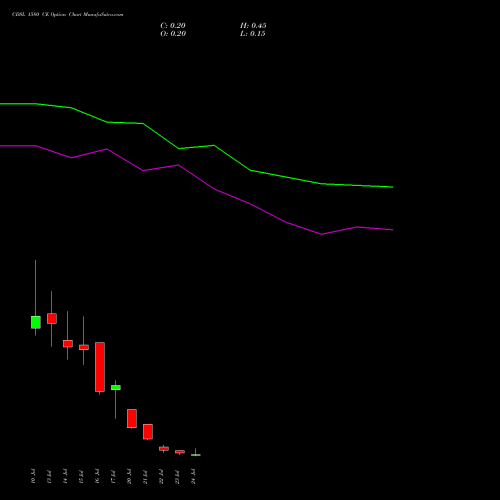Click the "22 Jul" date axis label
The height and width of the screenshot is (500, 500).
pos(161,476)
